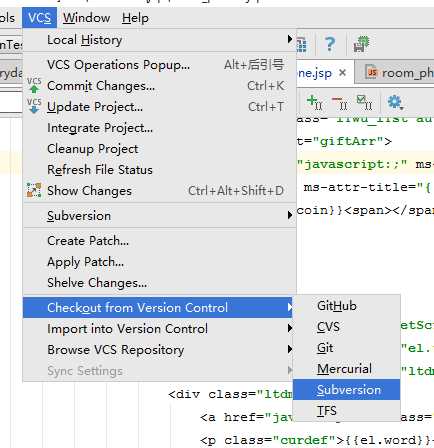
Task: Choose Apply Patch entry
Action: 159,262
